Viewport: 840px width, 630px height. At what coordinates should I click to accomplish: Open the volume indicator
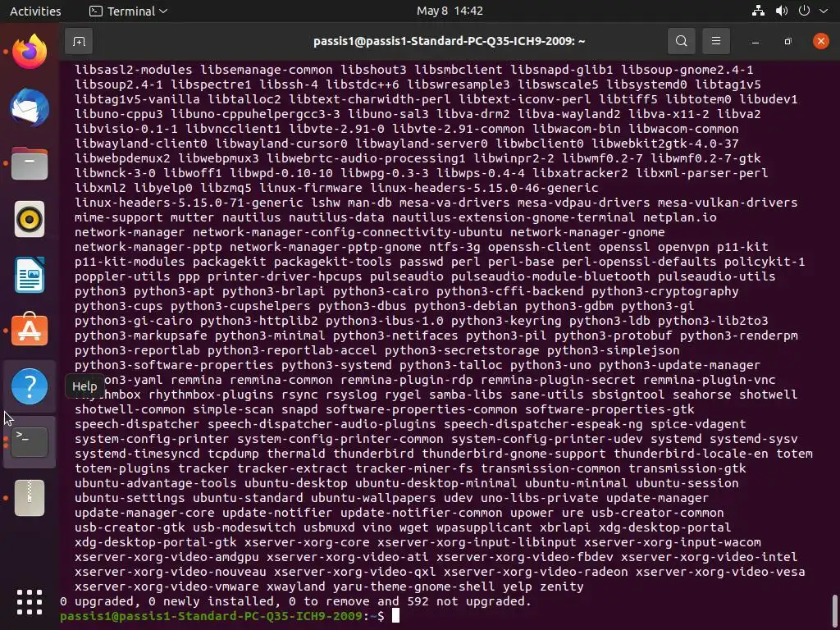pyautogui.click(x=782, y=11)
